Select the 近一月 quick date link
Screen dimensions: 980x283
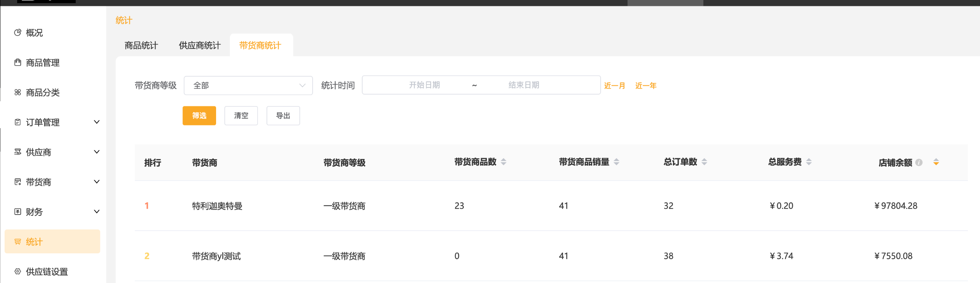point(614,86)
